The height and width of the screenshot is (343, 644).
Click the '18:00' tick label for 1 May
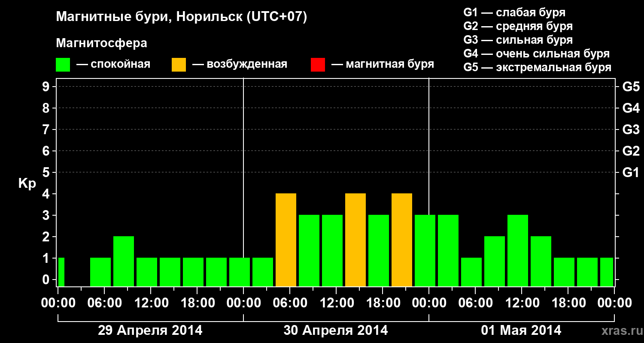pos(568,303)
